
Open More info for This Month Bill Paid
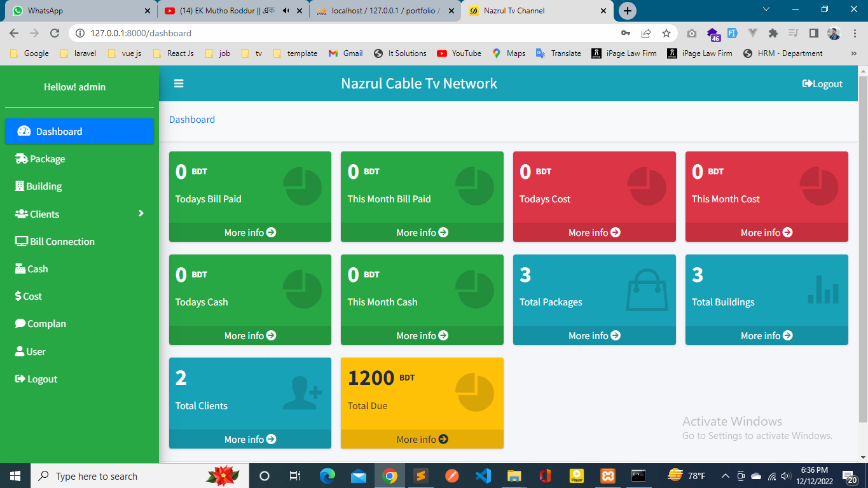pyautogui.click(x=422, y=233)
